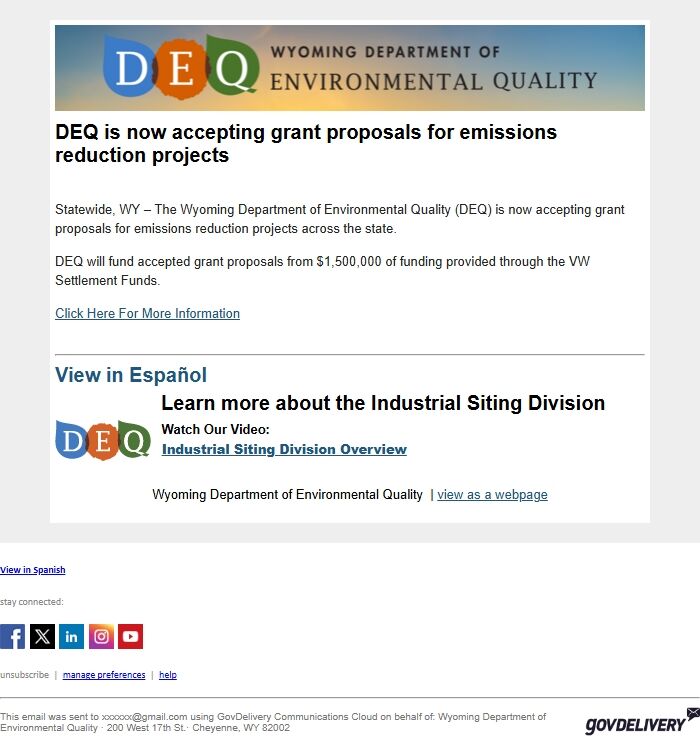Click the GovDelivery logo in footer

pos(642,722)
